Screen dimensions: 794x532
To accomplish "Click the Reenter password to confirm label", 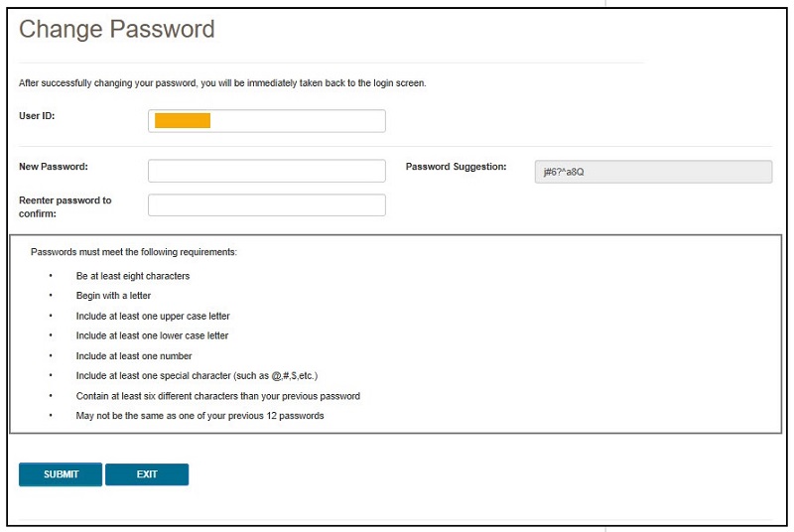I will 65,206.
